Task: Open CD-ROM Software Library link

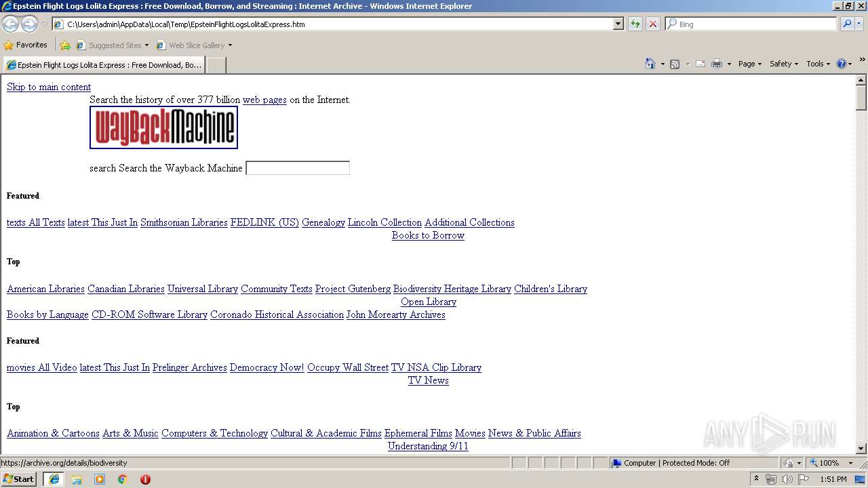Action: click(x=149, y=314)
